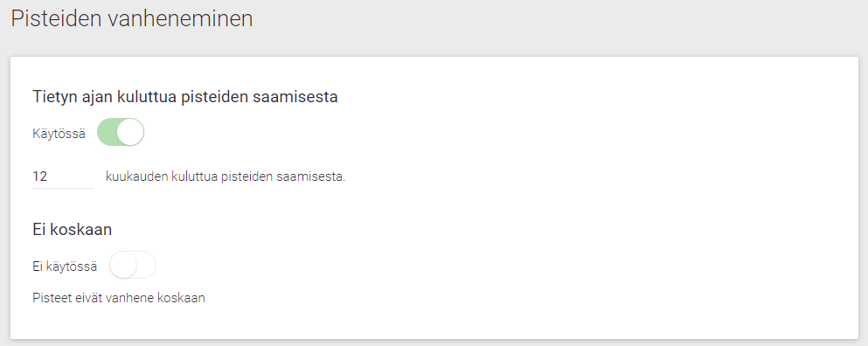Click the Tietyn ajan kuluttua pisteiden saamisesta heading

click(x=185, y=97)
